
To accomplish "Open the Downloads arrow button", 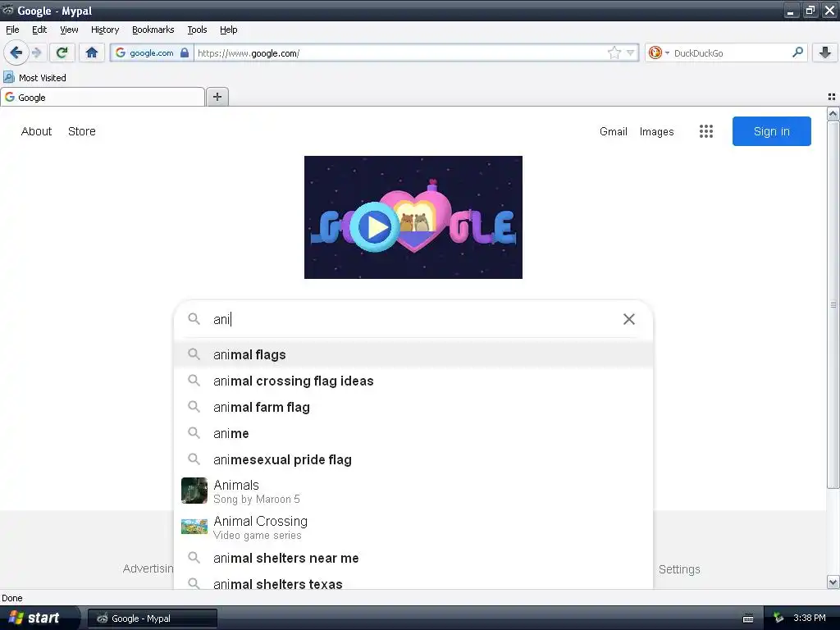I will pyautogui.click(x=825, y=52).
